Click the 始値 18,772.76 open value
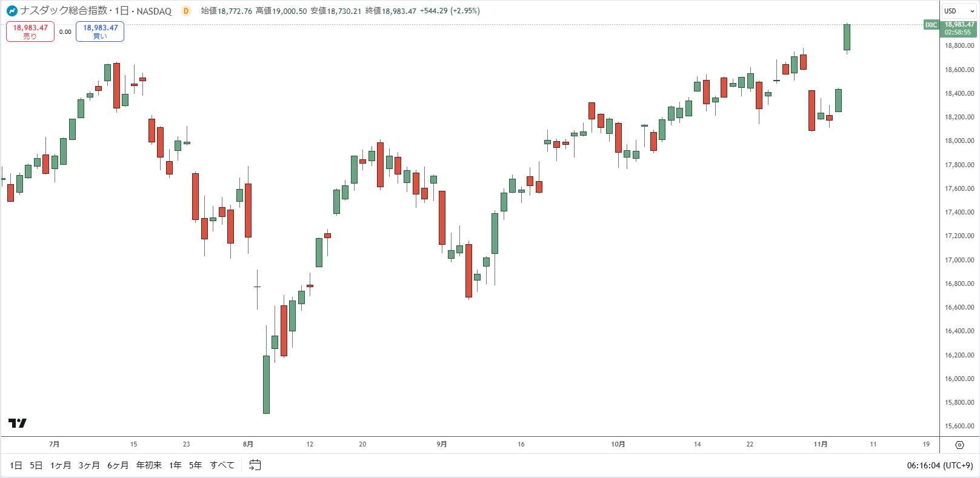The image size is (980, 478). (227, 11)
